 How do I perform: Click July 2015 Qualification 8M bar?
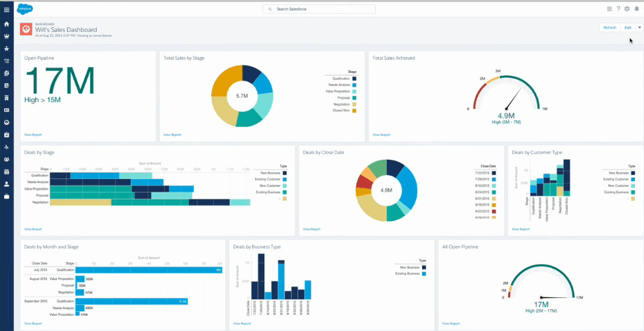tap(149, 270)
